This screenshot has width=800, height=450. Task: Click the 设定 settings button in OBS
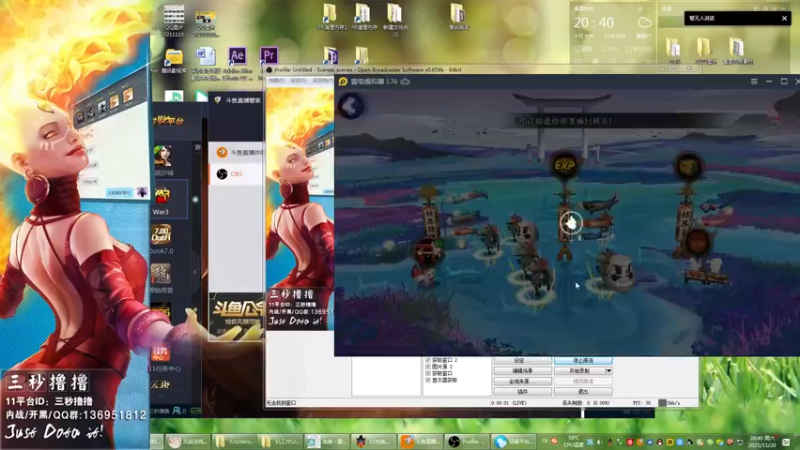pos(522,361)
